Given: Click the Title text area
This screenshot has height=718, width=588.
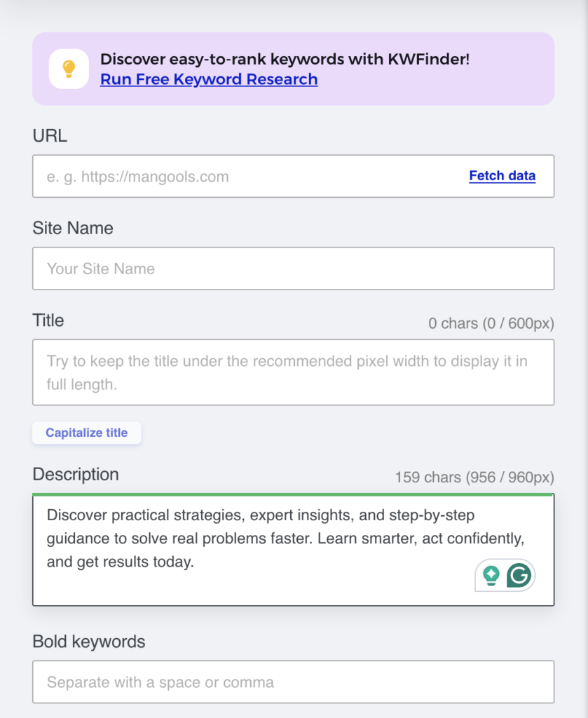Looking at the screenshot, I should 280,372.
